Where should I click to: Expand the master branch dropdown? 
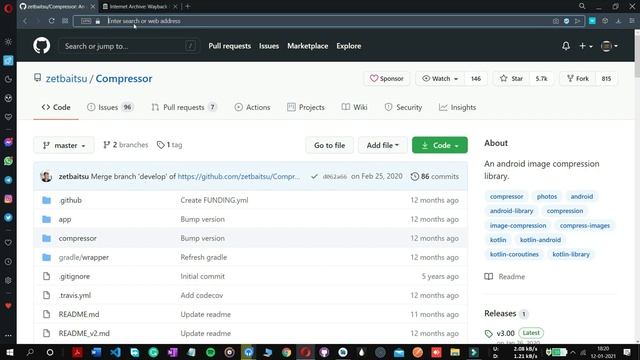click(x=64, y=145)
